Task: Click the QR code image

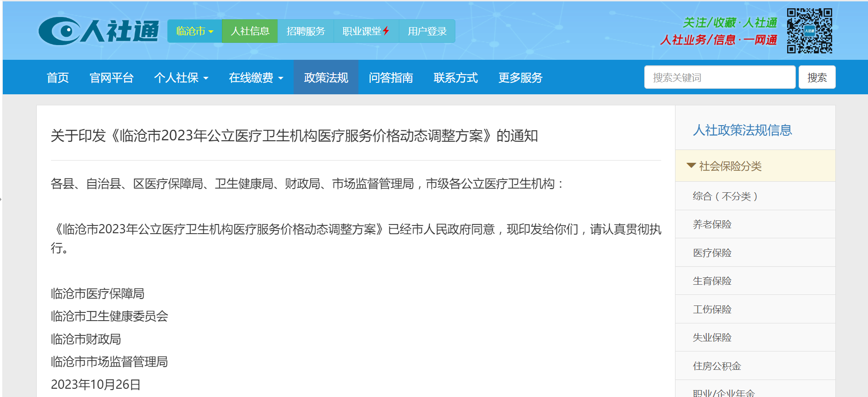Action: point(809,31)
